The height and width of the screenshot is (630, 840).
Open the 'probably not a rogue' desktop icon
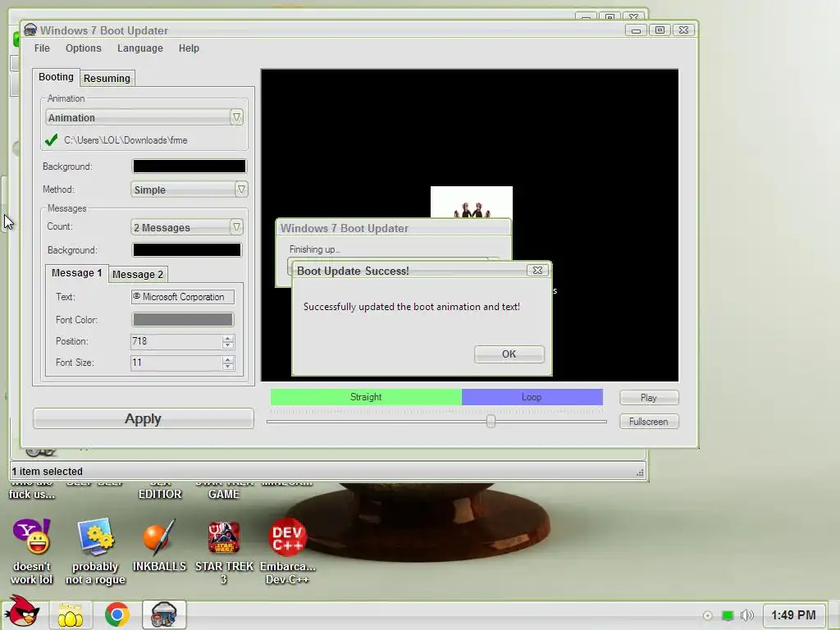(95, 552)
